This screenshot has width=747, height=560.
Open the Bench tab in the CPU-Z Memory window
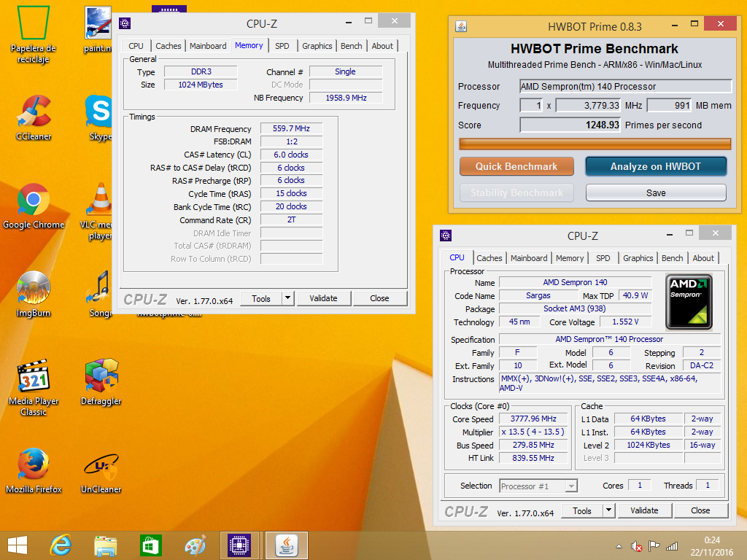[351, 46]
